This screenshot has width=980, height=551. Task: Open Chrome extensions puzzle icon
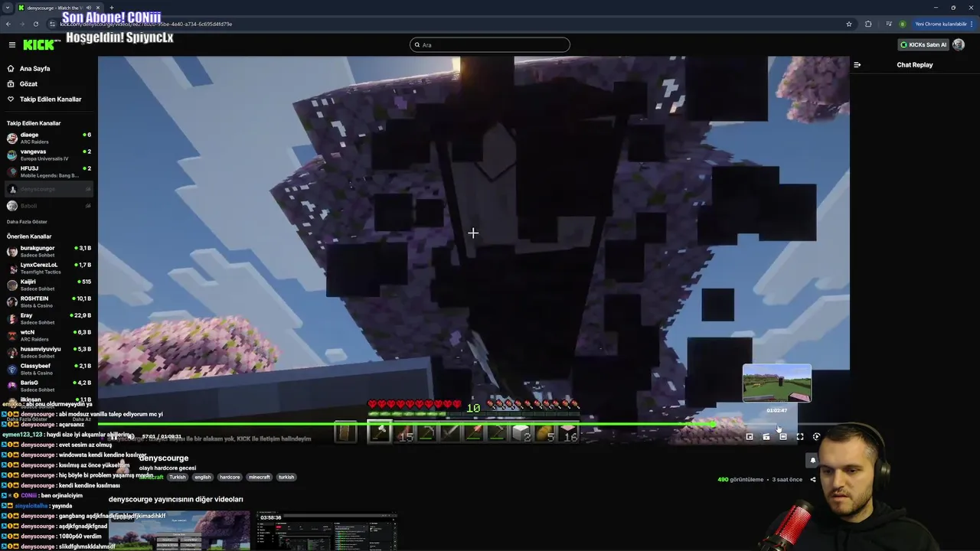pyautogui.click(x=868, y=24)
